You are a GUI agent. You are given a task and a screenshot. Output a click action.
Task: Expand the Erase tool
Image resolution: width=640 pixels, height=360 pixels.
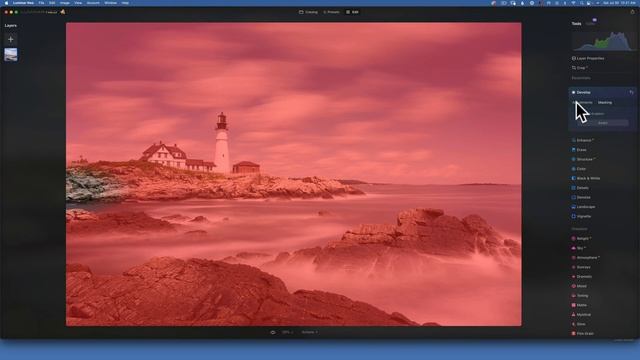point(579,150)
